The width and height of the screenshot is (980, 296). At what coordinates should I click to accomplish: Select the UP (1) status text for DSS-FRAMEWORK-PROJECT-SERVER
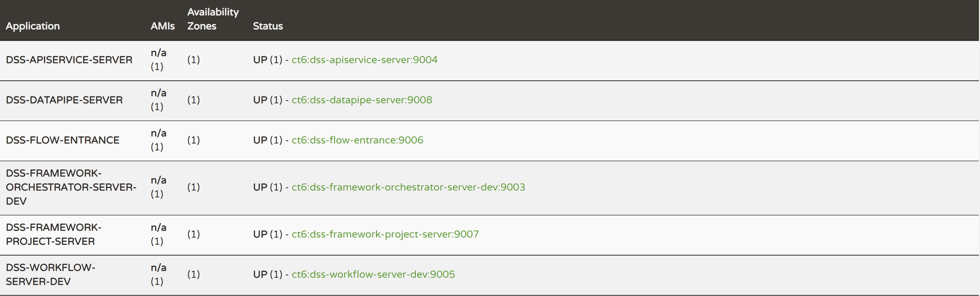point(268,234)
